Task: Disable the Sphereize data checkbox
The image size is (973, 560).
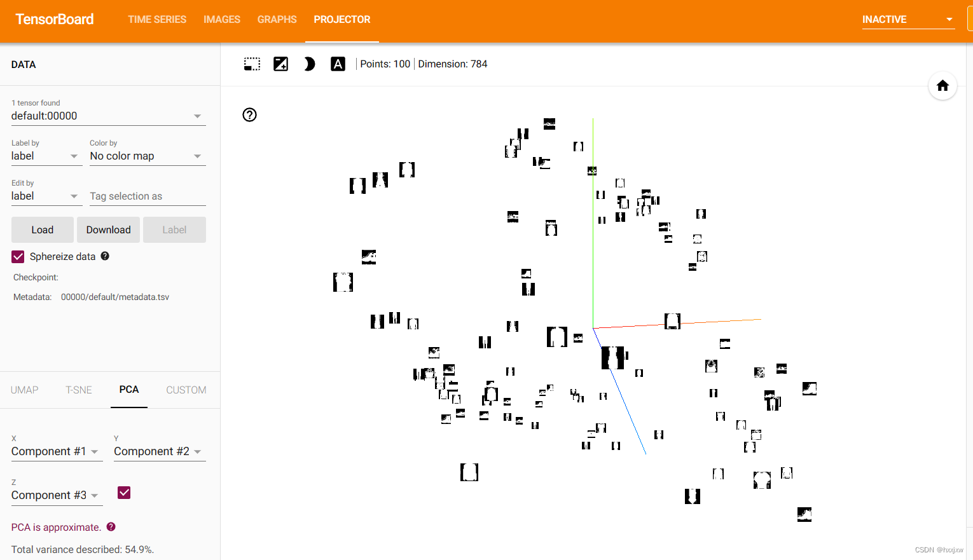Action: pos(18,256)
